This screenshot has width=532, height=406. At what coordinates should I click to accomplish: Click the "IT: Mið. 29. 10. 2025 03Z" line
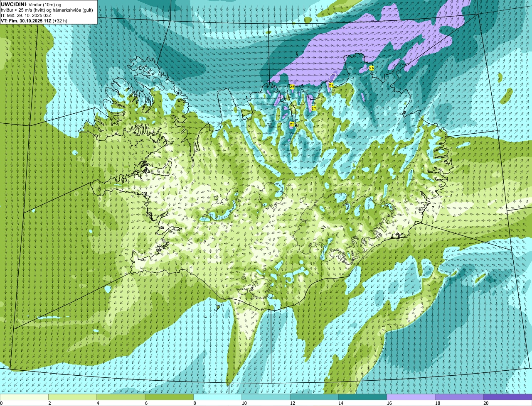click(x=26, y=15)
